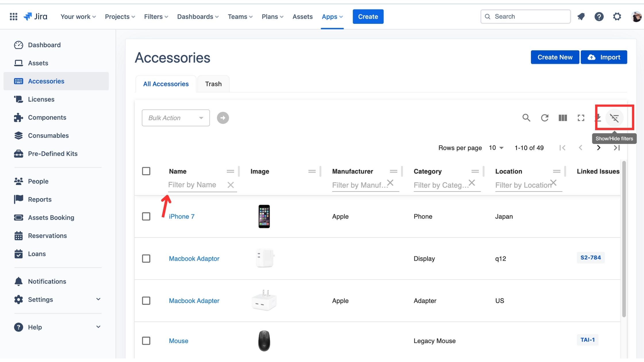Change rows per page dropdown

[x=496, y=148]
